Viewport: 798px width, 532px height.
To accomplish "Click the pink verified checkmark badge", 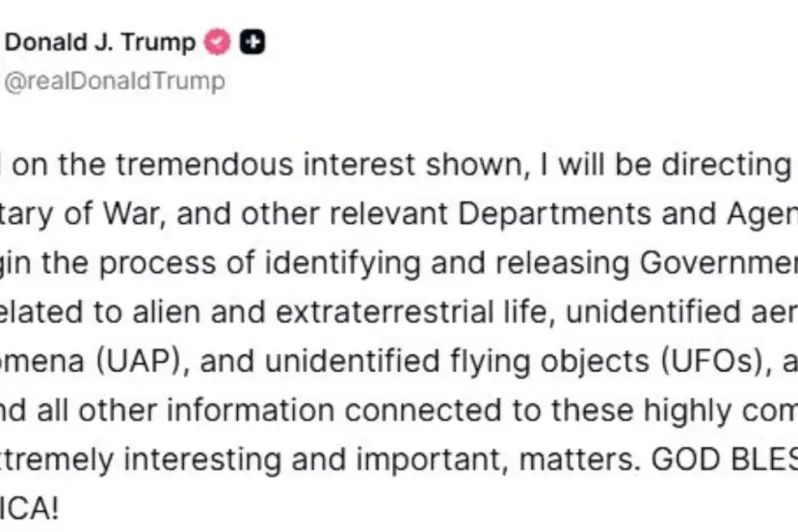I will coord(220,42).
